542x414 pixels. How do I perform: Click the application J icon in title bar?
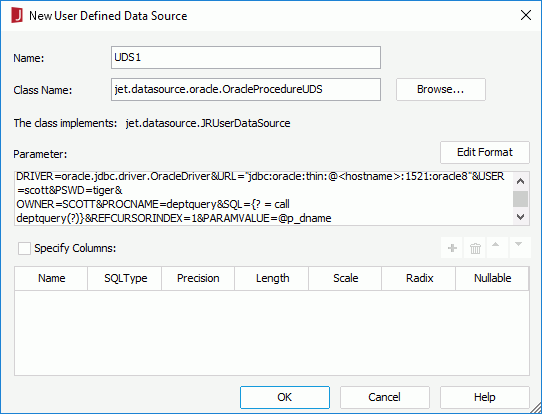(x=17, y=16)
